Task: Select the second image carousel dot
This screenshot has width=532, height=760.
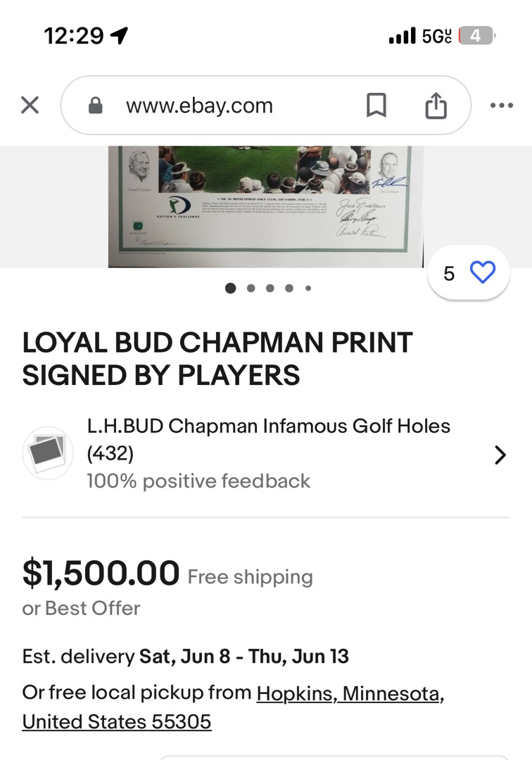Action: tap(251, 289)
